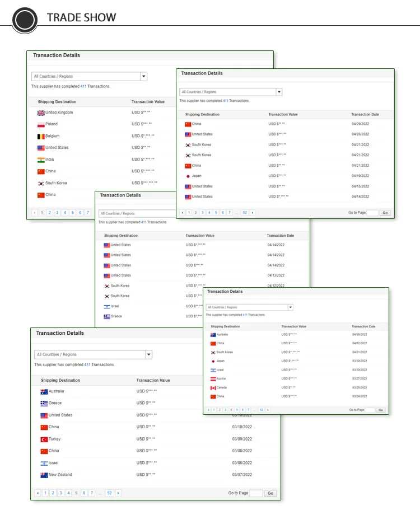Viewport: 420px width, 515px height.
Task: Expand countries dropdown above Austria and Canada list
Action: tap(290, 307)
